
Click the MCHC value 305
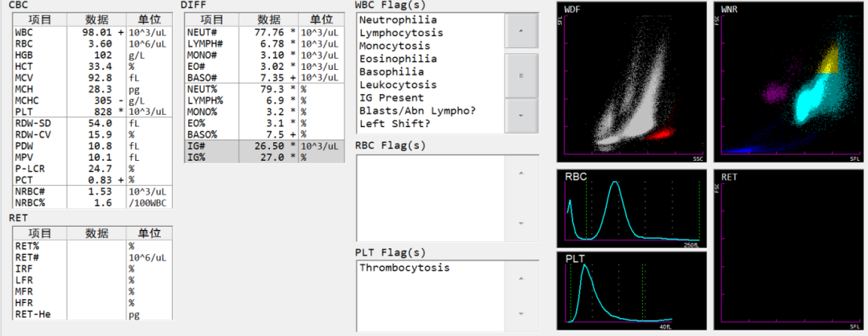(x=104, y=100)
